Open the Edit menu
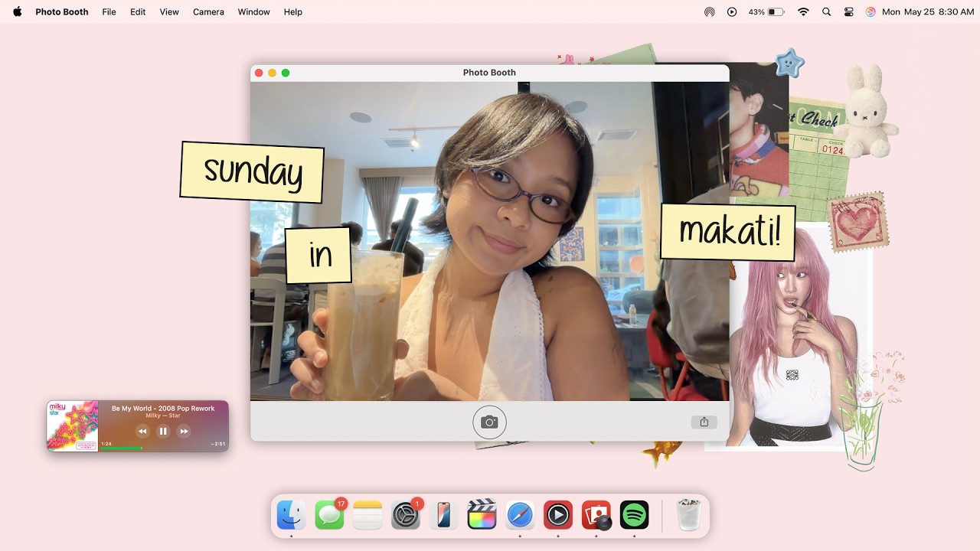 point(138,12)
